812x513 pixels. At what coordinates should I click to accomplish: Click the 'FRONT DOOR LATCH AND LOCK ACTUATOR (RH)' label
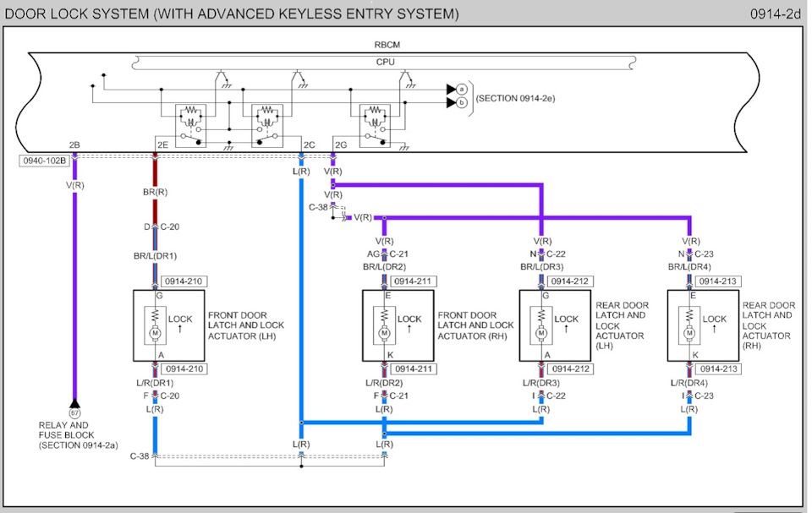[475, 325]
